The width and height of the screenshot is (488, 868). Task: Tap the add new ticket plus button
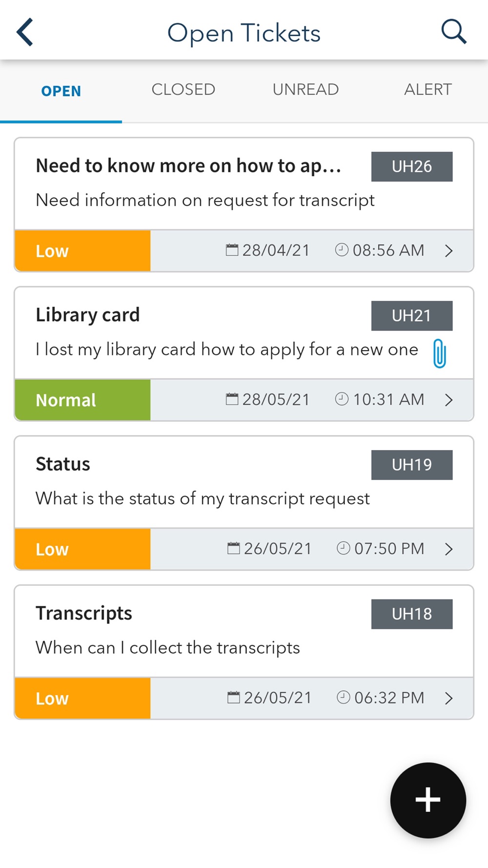click(x=428, y=800)
